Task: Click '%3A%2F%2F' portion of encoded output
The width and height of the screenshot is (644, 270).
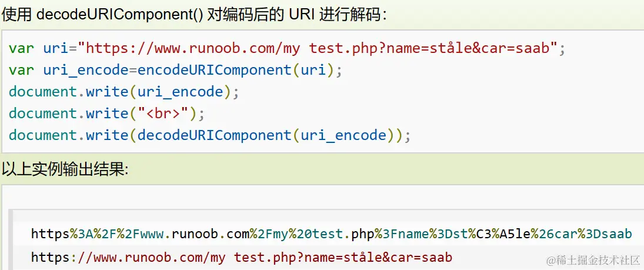Action: [97, 234]
